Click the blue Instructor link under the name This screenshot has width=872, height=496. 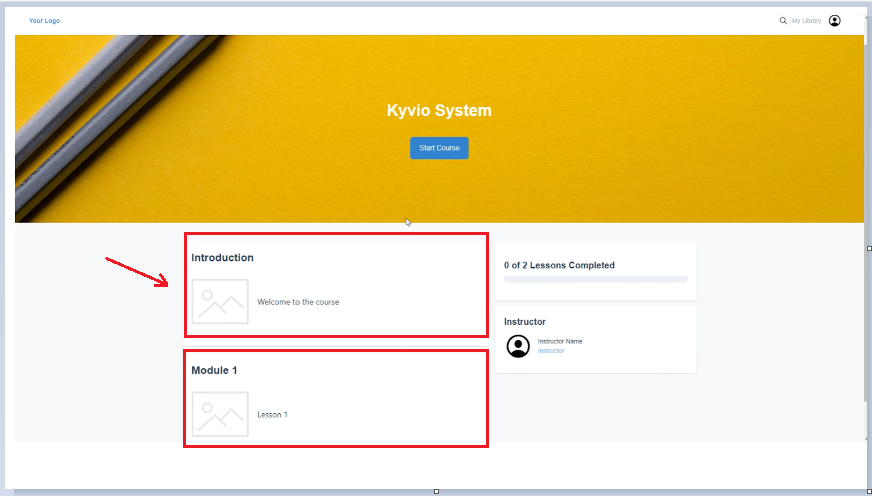551,351
